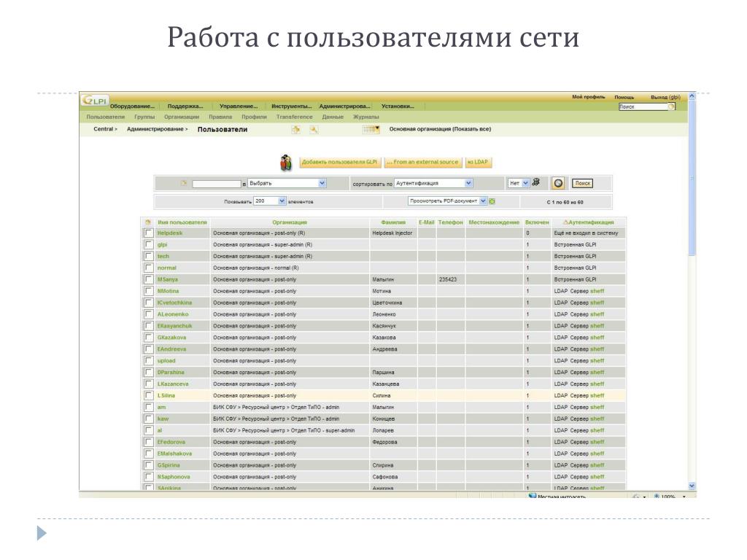Viewport: 747px width, 560px height.
Task: Open the Установки menu
Action: 398,106
